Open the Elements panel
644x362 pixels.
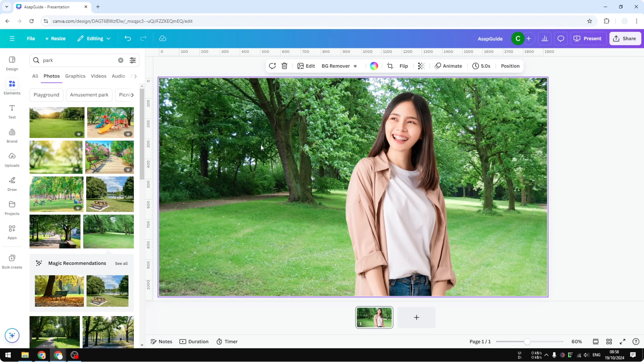[x=12, y=87]
